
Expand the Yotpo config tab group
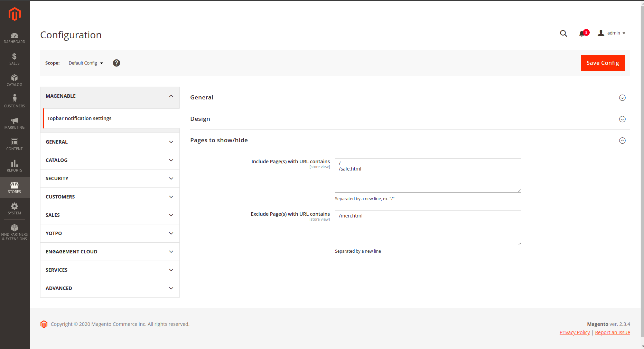110,233
